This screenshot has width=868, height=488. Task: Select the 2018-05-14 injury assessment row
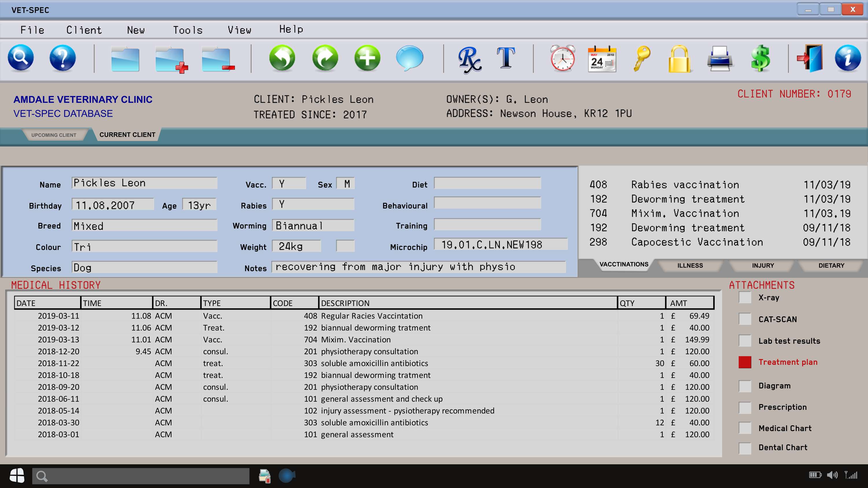click(364, 411)
